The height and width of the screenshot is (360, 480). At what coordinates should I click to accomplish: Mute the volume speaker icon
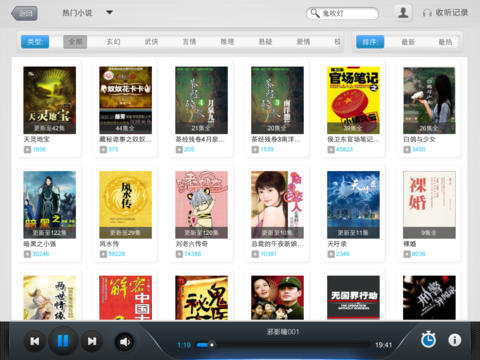(x=125, y=342)
